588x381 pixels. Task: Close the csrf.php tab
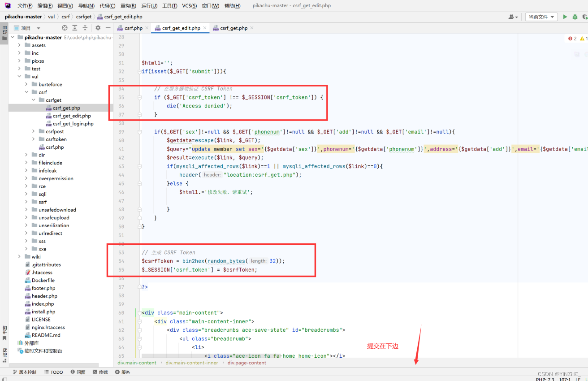pyautogui.click(x=147, y=28)
